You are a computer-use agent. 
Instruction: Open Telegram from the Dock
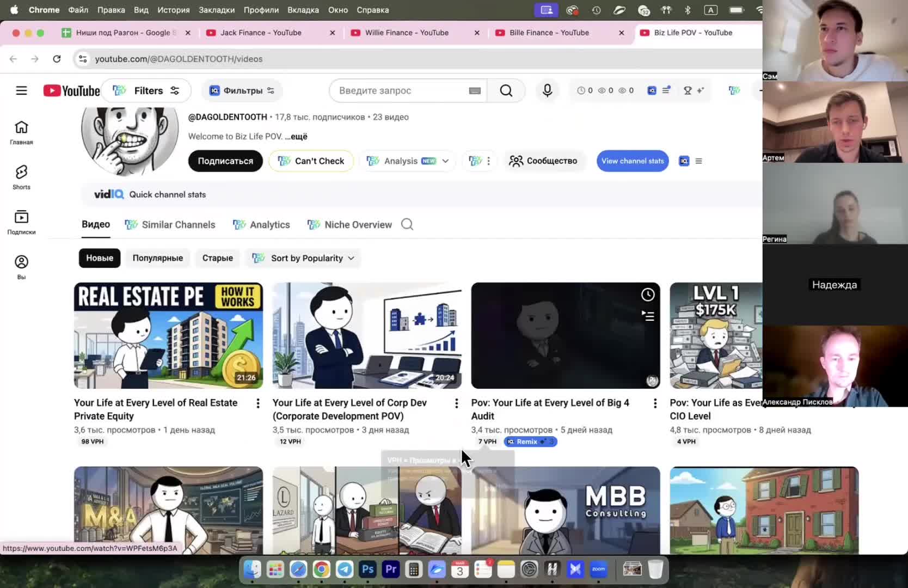point(345,569)
